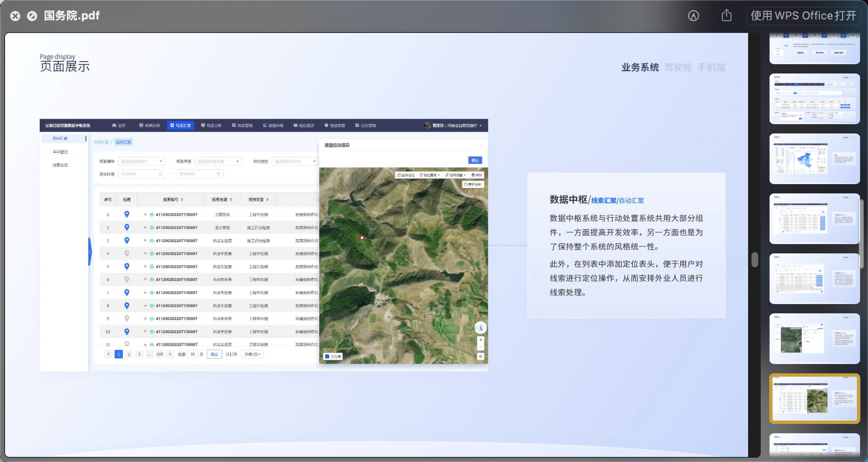This screenshot has height=462, width=868.
Task: Open the 数据治理 nav tab
Action: [x=273, y=125]
